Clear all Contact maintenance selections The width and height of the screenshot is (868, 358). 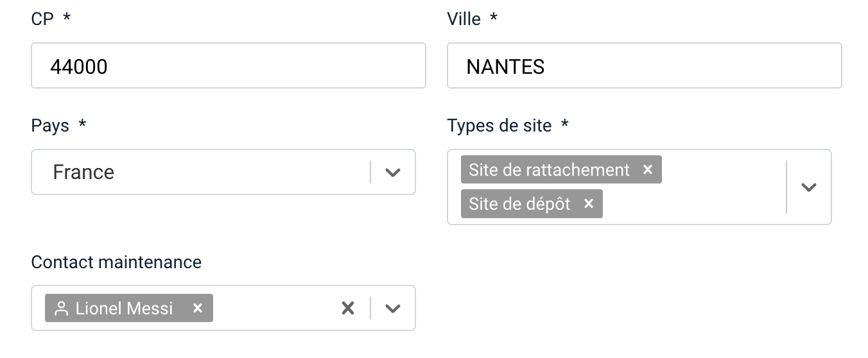pyautogui.click(x=348, y=308)
